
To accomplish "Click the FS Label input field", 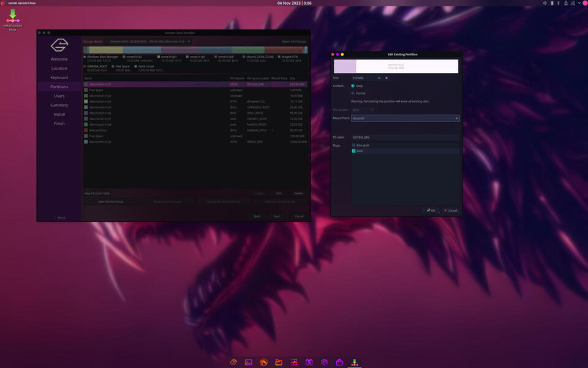I will (405, 137).
